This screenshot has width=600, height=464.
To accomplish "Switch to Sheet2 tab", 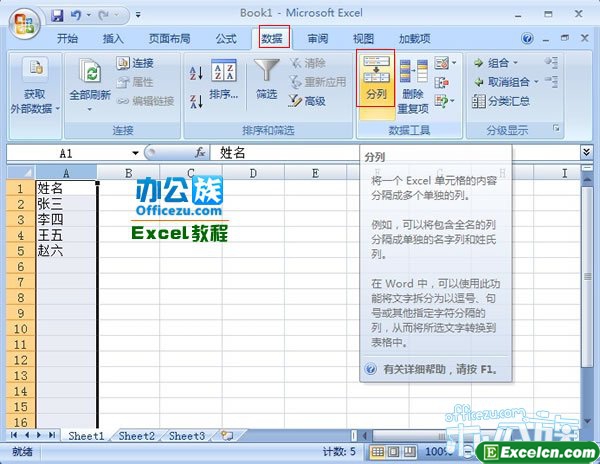I will click(x=137, y=436).
